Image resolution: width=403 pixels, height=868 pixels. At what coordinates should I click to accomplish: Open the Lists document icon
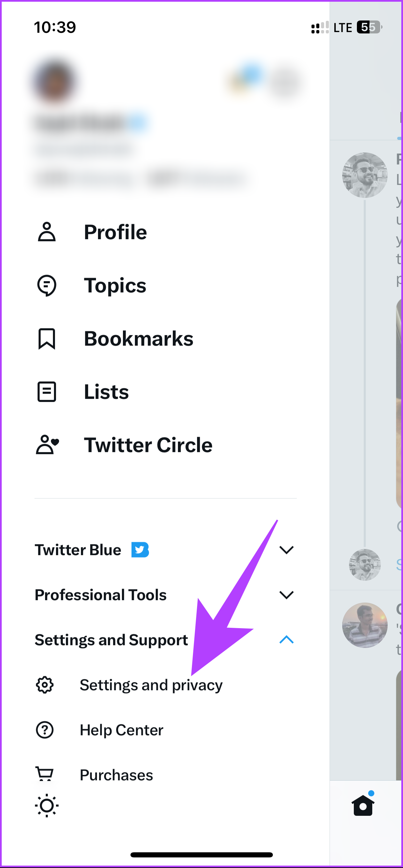pyautogui.click(x=47, y=392)
